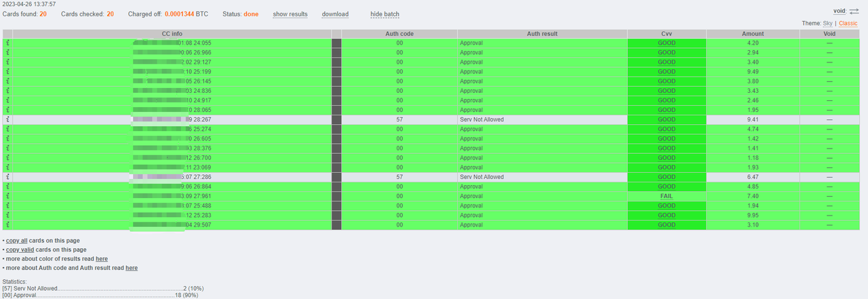The width and height of the screenshot is (868, 299).
Task: Click the dark gray cell in the 4.20 row
Action: coord(336,43)
